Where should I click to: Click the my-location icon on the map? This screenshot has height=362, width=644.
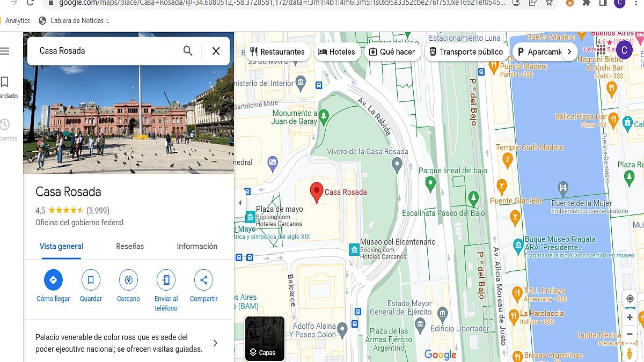(x=630, y=298)
